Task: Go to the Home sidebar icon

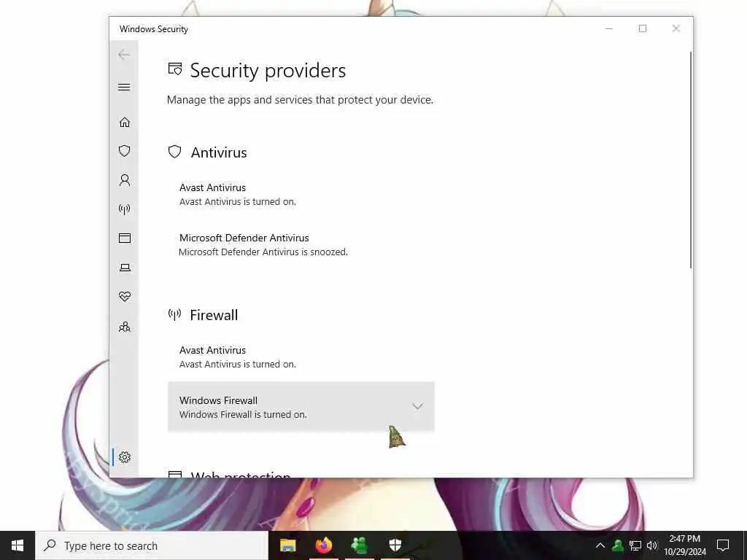Action: (x=124, y=122)
